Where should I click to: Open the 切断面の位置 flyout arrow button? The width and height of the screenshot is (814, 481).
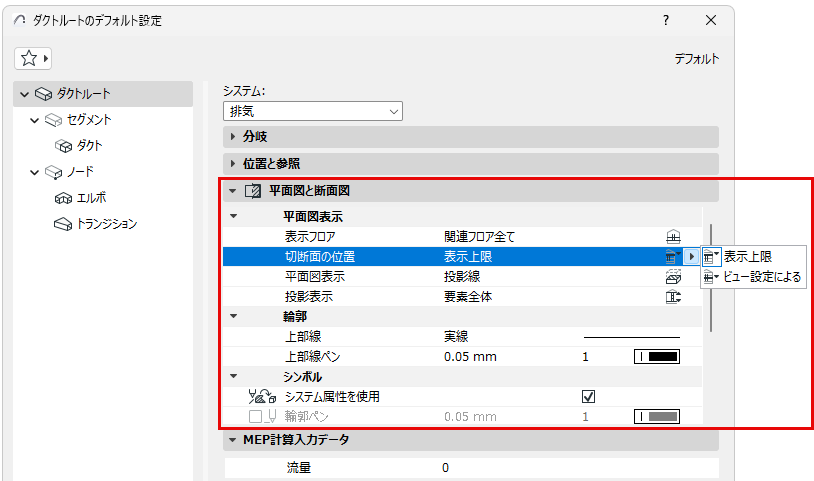pos(691,256)
